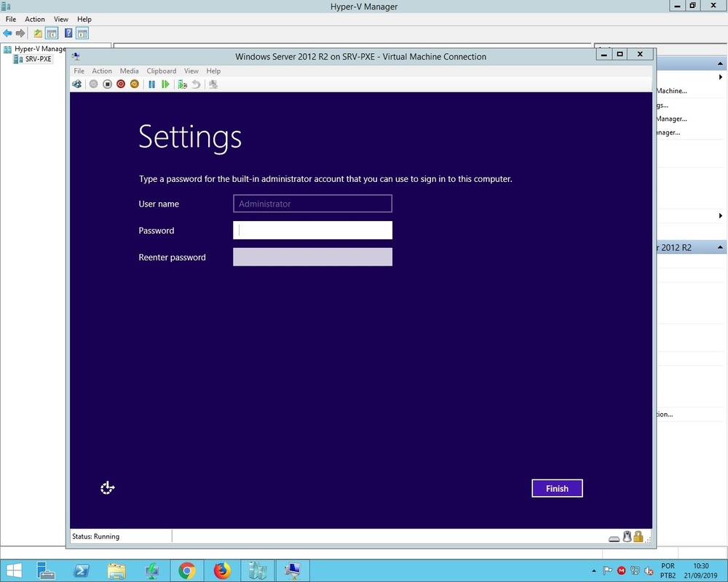This screenshot has width=728, height=582.
Task: Open the View menu of Hyper-V Manager
Action: tap(61, 19)
